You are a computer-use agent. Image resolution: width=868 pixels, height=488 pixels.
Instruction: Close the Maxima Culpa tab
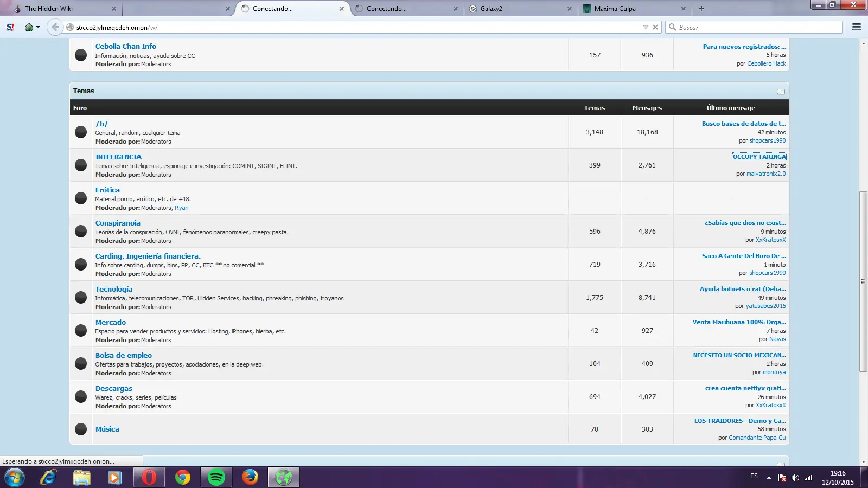point(684,9)
